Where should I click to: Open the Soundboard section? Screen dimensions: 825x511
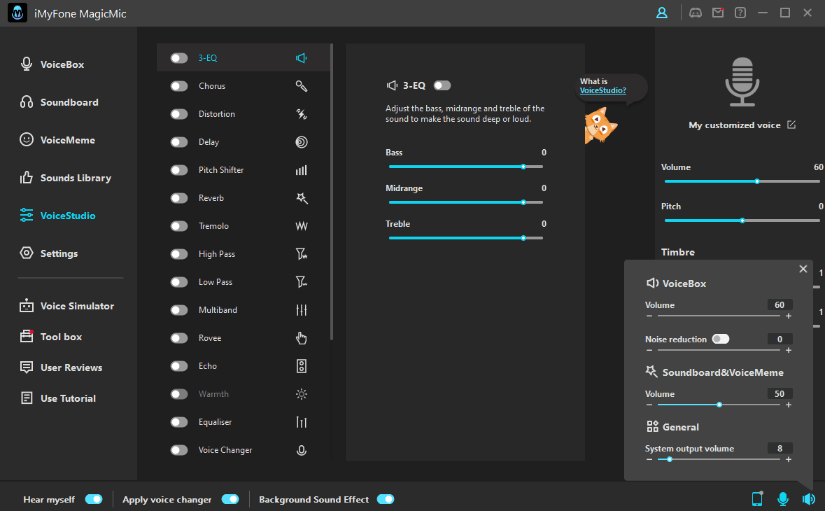(59, 102)
